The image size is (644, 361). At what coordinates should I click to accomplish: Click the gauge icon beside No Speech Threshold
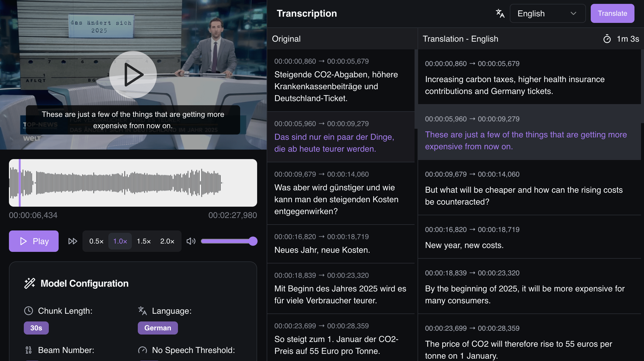click(x=143, y=350)
